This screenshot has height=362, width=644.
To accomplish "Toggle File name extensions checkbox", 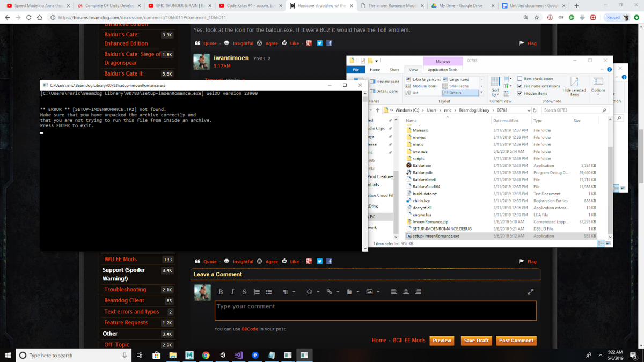I will pyautogui.click(x=538, y=86).
